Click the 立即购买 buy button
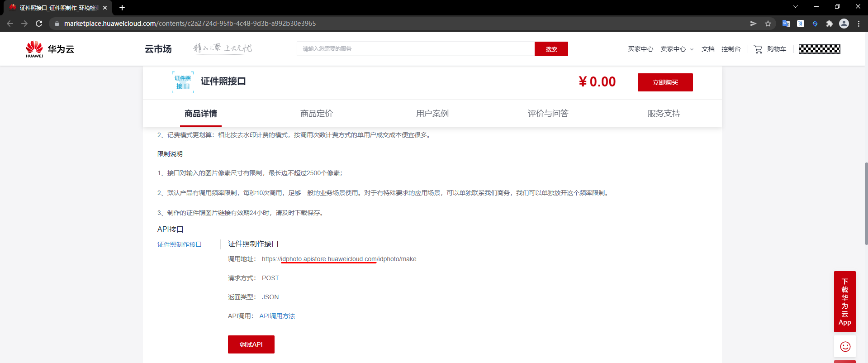868x363 pixels. [665, 82]
